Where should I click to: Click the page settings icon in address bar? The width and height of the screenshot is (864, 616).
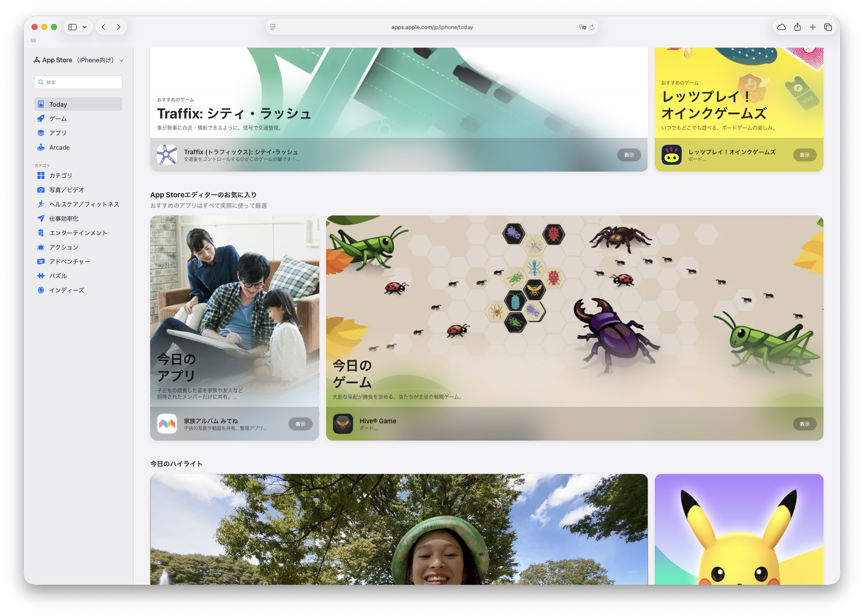click(273, 27)
